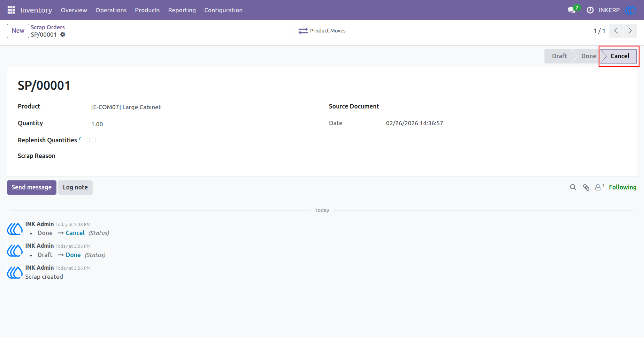This screenshot has height=337, width=644.
Task: Click the quantity value 1.00
Action: click(97, 124)
